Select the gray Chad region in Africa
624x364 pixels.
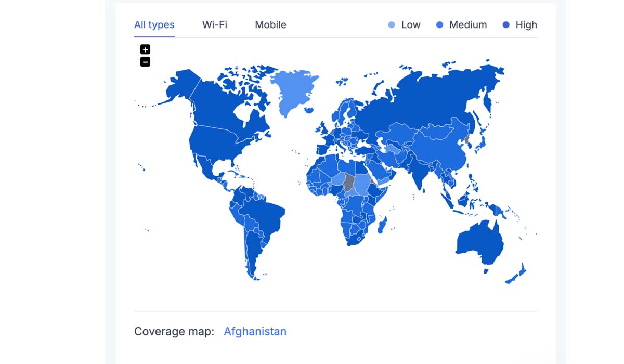click(x=349, y=183)
